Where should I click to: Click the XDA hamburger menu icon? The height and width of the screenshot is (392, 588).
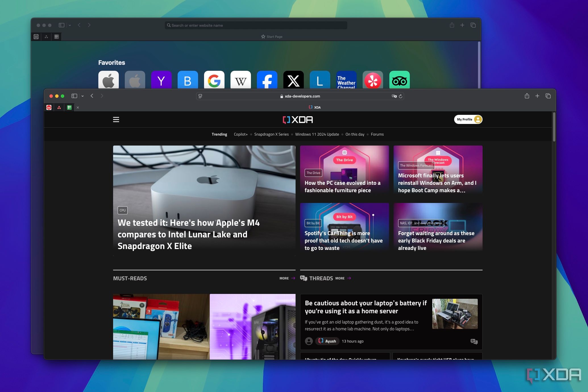click(115, 119)
